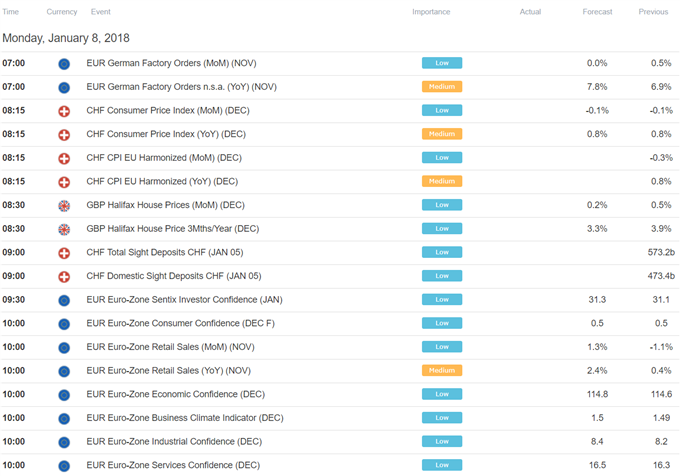680x476 pixels.
Task: Click the Medium badge for CHF Consumer Price Index (YoY)
Action: click(x=442, y=134)
